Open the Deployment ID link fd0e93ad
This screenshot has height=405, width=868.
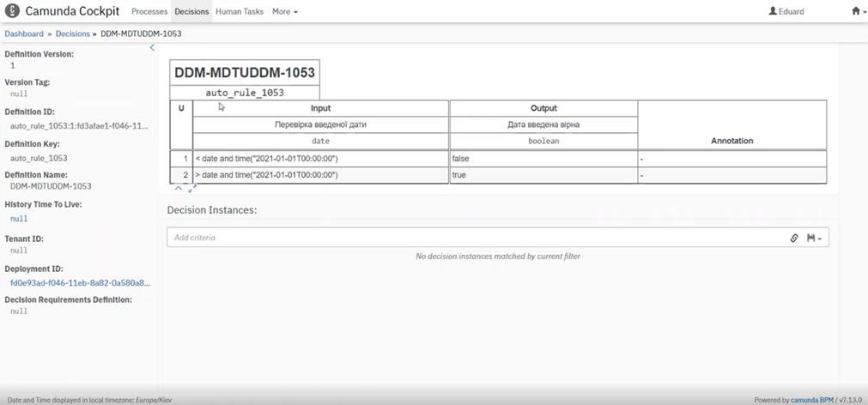pos(80,282)
